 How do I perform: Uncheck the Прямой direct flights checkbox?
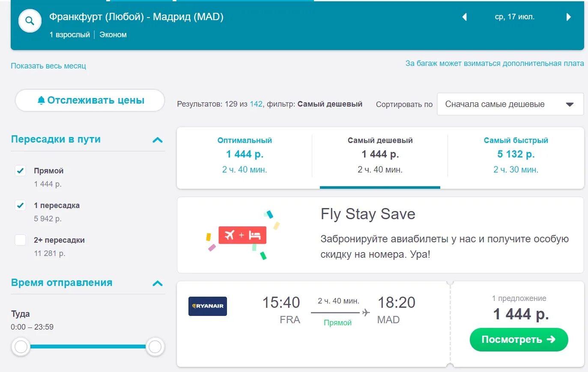[21, 171]
